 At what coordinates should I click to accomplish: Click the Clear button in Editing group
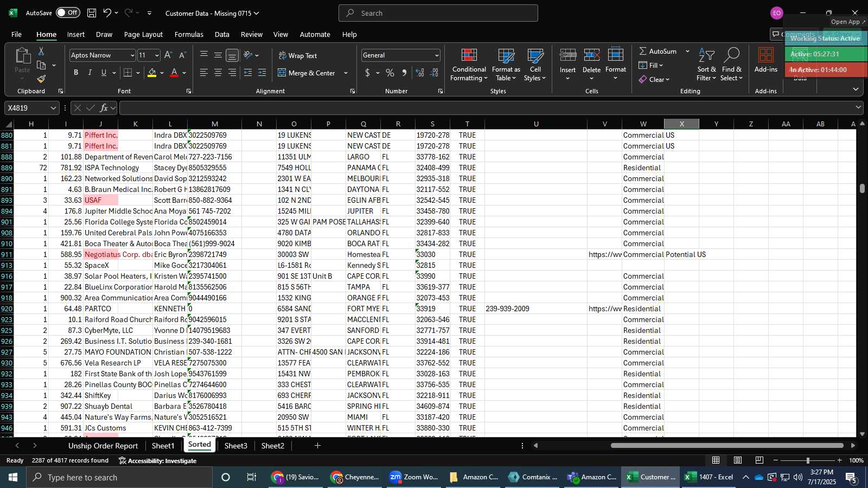point(654,79)
